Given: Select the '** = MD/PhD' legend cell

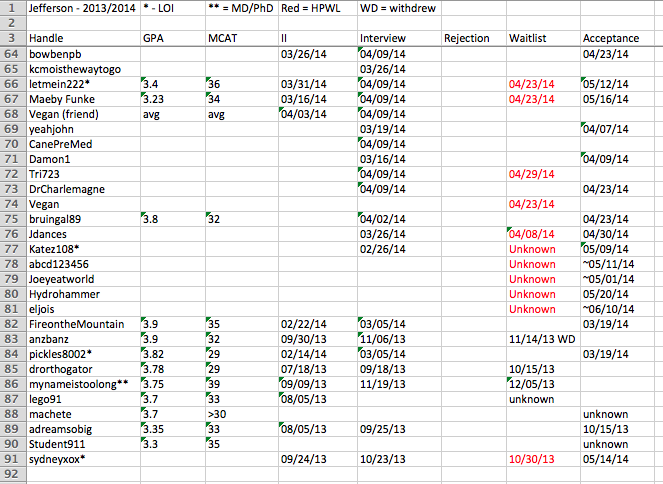Looking at the screenshot, I should (x=242, y=8).
